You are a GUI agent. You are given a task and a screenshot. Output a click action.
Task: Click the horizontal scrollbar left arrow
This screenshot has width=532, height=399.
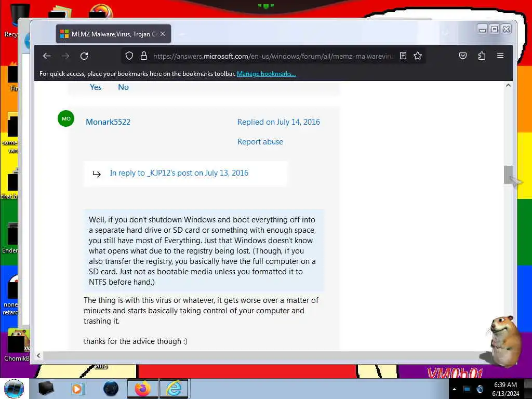pos(38,355)
